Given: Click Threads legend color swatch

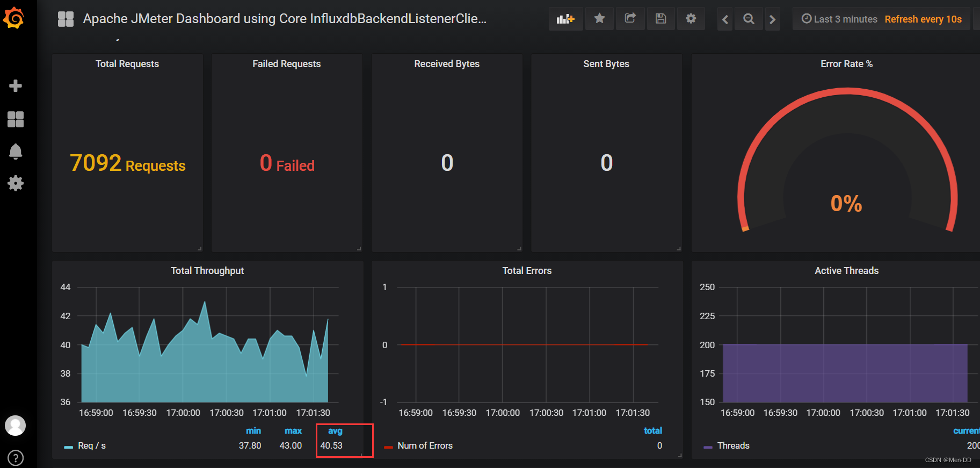Looking at the screenshot, I should tap(708, 447).
